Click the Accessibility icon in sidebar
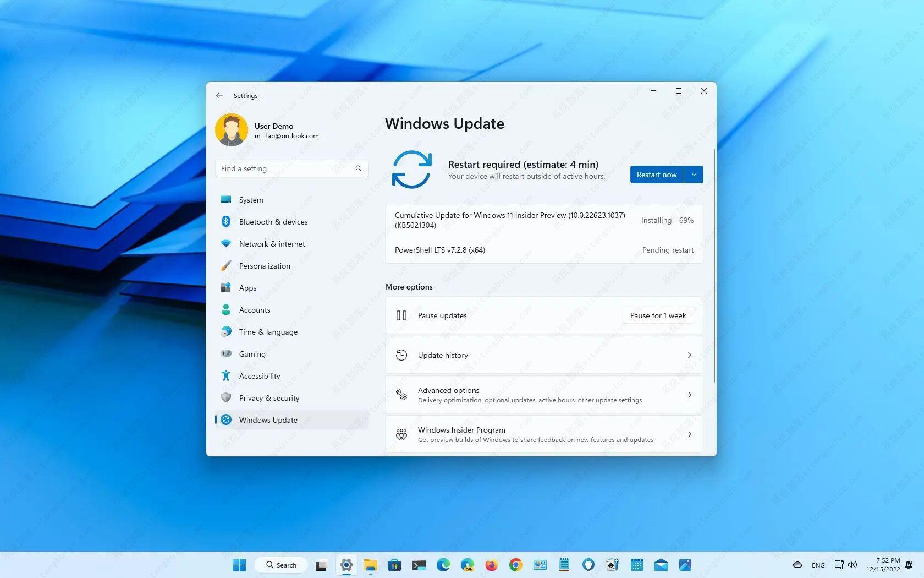 pyautogui.click(x=226, y=375)
